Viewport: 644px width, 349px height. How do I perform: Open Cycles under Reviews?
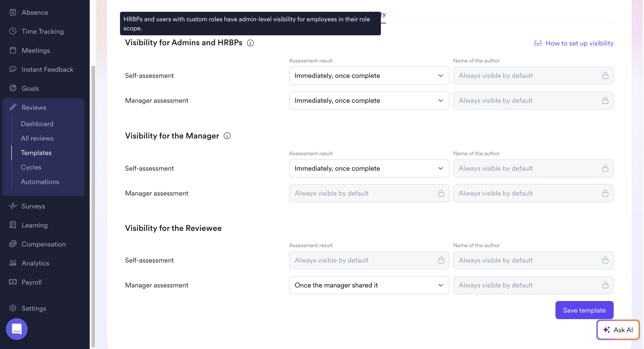point(31,167)
